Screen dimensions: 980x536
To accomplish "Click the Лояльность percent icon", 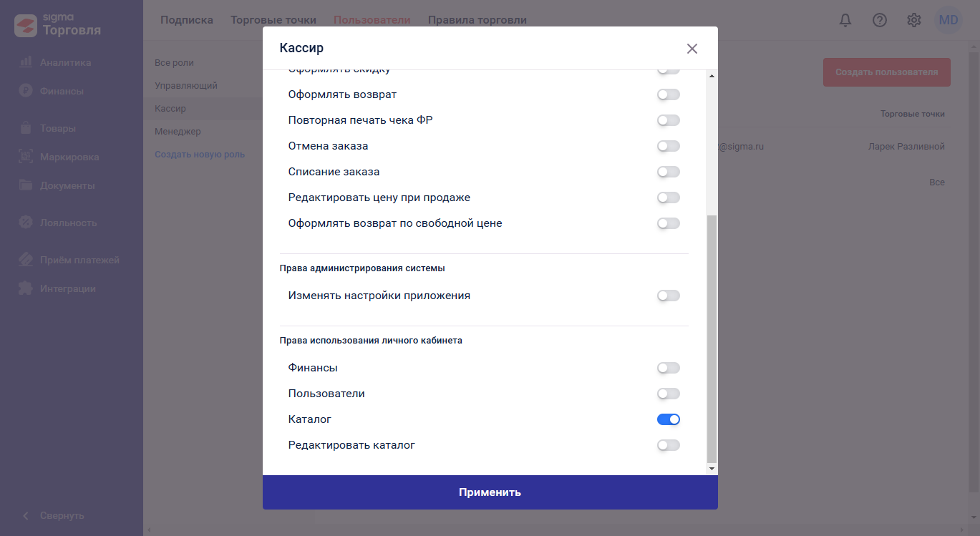I will tap(26, 223).
